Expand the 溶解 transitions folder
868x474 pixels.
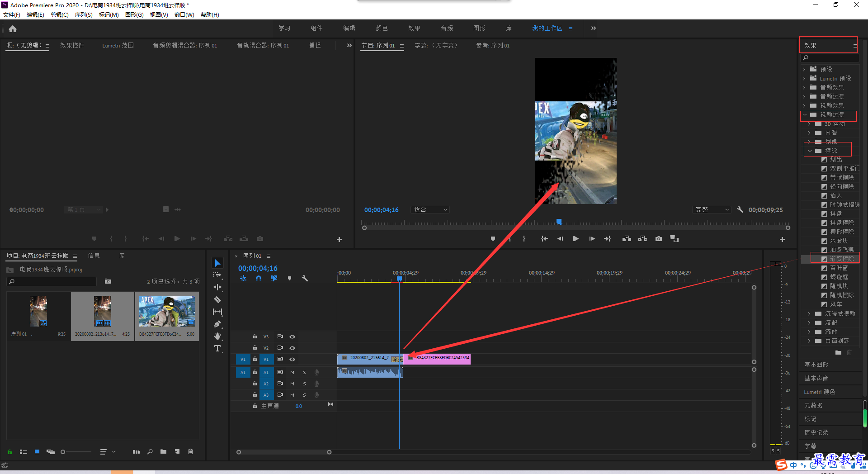[x=809, y=322]
